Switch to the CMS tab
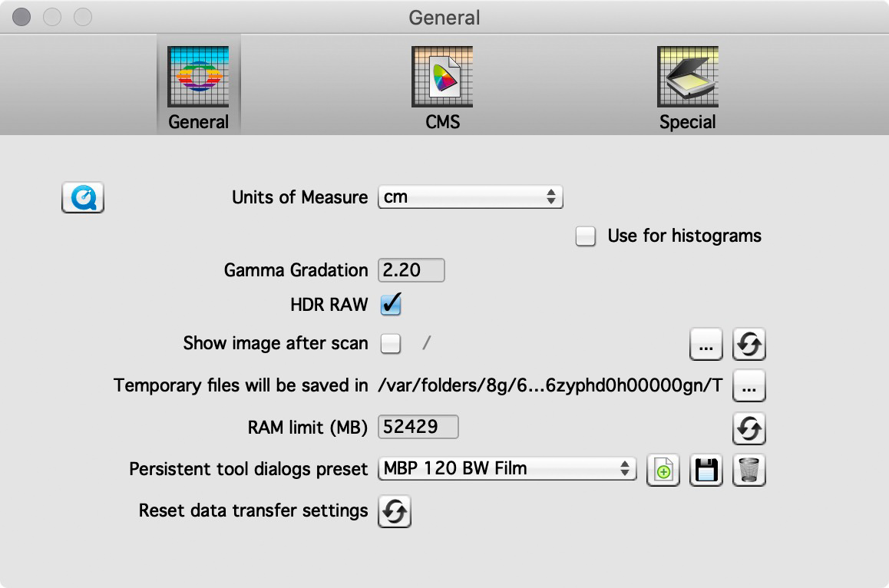Viewport: 889px width, 588px height. coord(442,88)
